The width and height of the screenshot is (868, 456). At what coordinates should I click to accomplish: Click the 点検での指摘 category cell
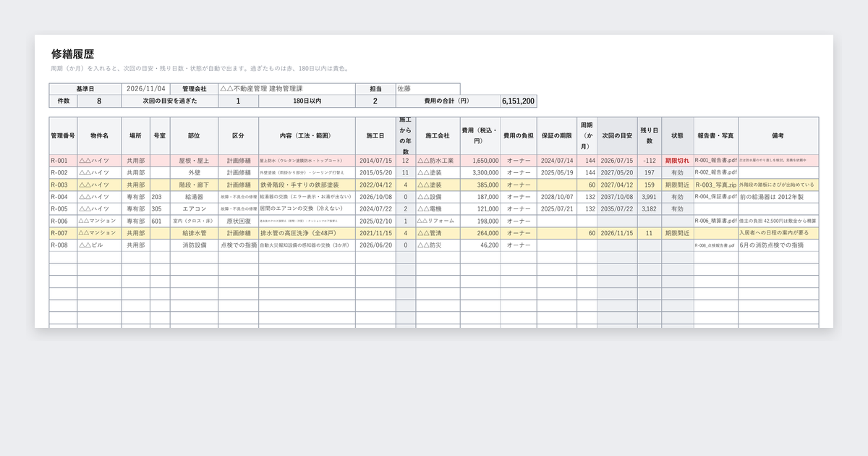click(x=239, y=245)
